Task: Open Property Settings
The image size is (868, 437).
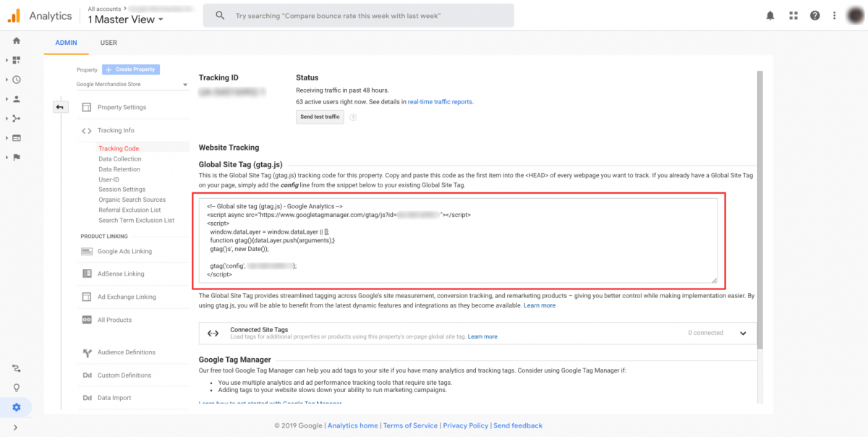Action: pyautogui.click(x=122, y=107)
